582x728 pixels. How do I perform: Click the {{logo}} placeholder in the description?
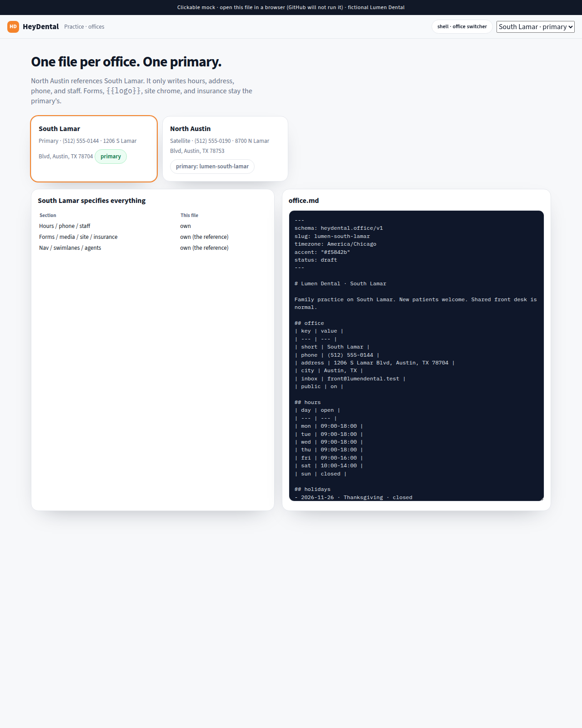123,91
